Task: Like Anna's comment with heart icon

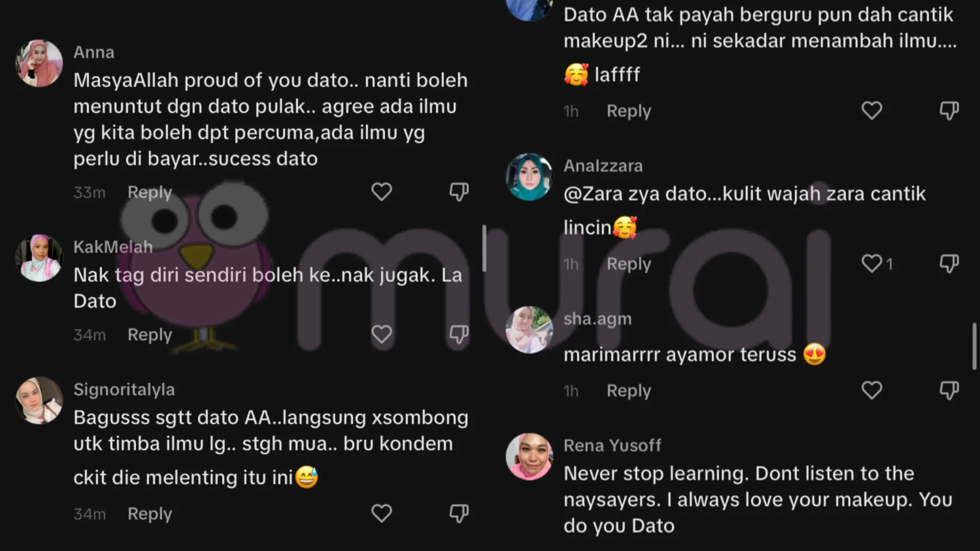Action: click(381, 192)
